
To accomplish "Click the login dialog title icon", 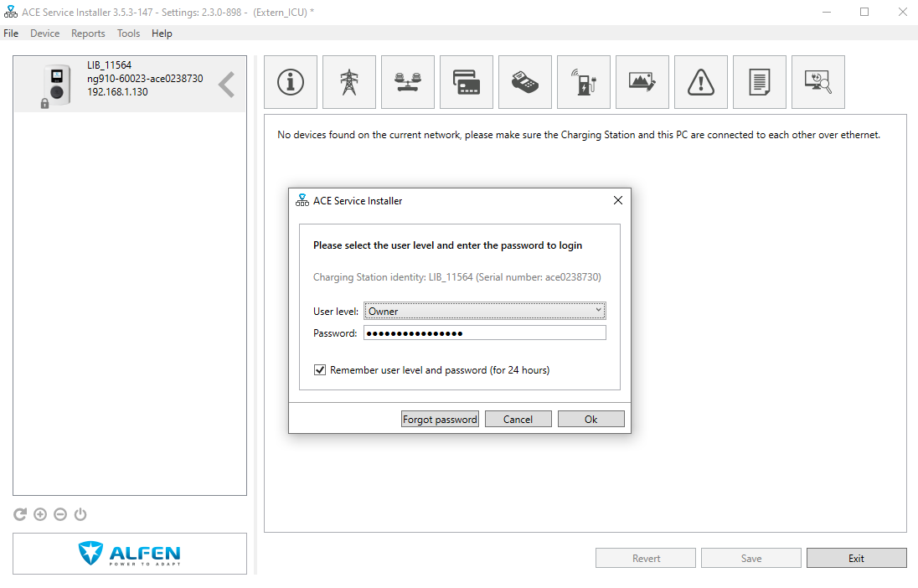I will pos(302,200).
